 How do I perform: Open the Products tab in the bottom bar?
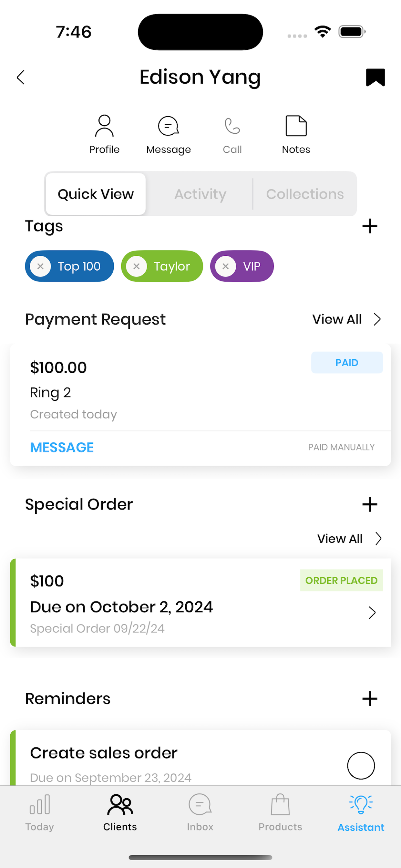(x=280, y=813)
